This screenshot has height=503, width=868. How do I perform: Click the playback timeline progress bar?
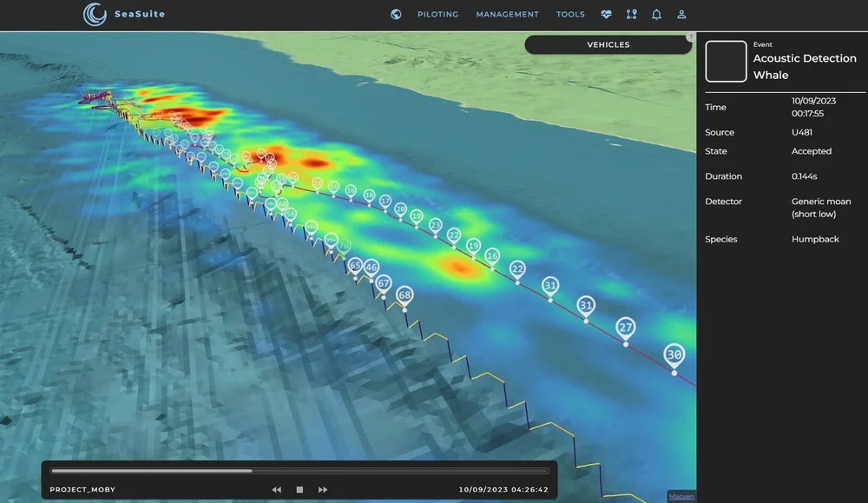tap(299, 471)
